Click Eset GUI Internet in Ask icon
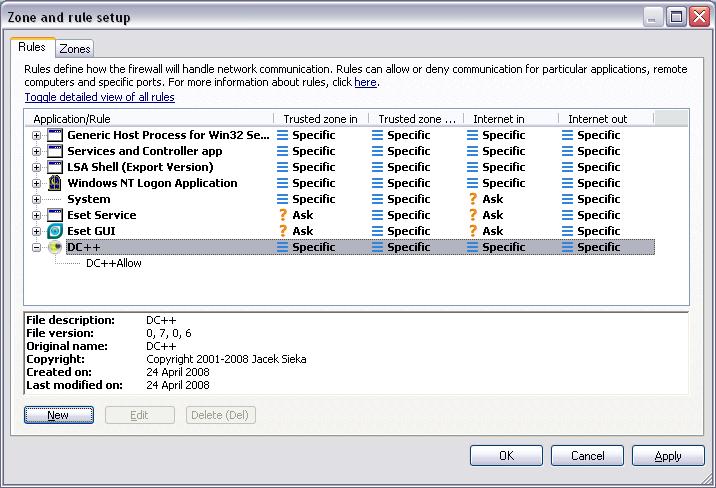The width and height of the screenshot is (716, 488). pos(473,231)
